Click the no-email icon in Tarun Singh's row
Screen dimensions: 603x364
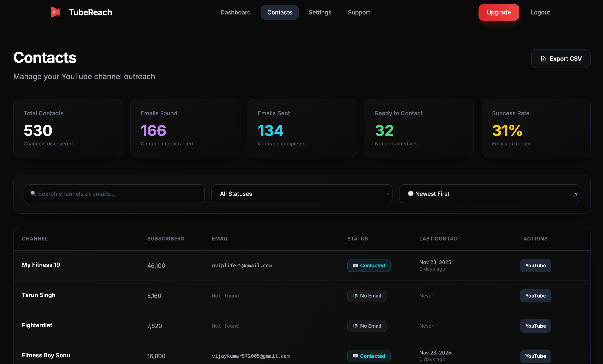point(355,296)
